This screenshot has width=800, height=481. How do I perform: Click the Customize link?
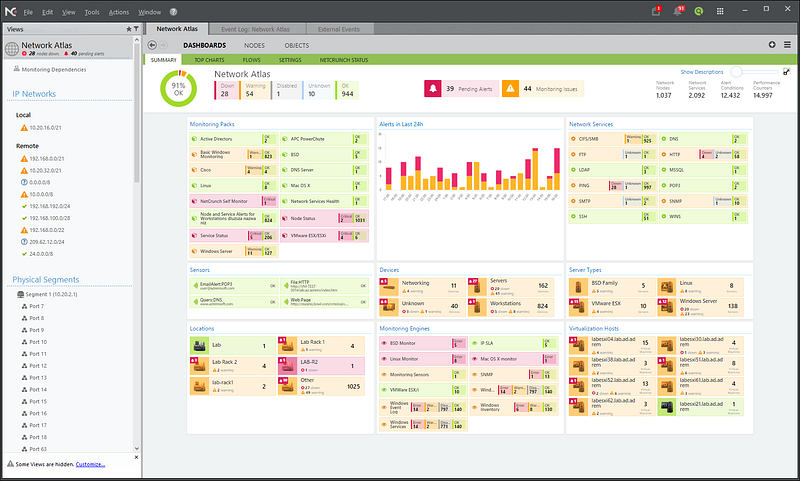90,464
